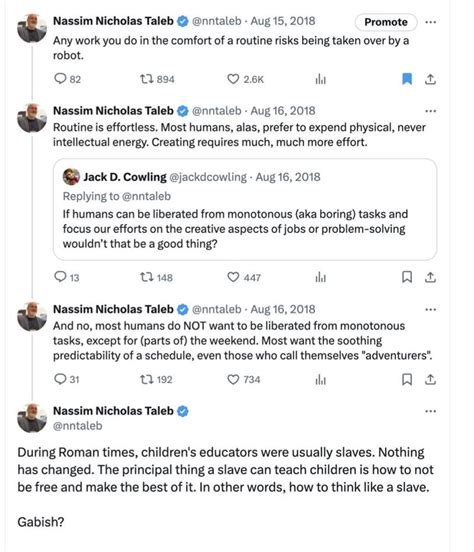Image resolution: width=474 pixels, height=552 pixels.
Task: Share the tweet with 734 likes
Action: click(430, 380)
